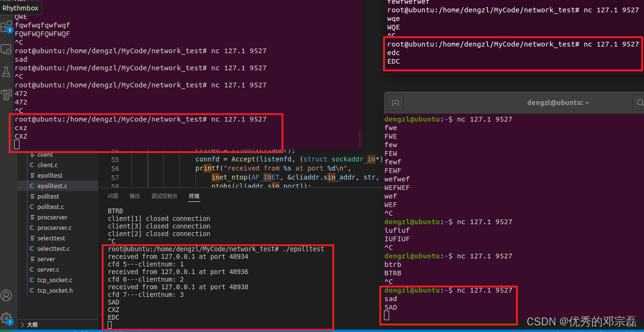Click 'received from 127.0.0.1 at port 48934'
Viewport: 644px width, 332px height.
[x=178, y=256]
